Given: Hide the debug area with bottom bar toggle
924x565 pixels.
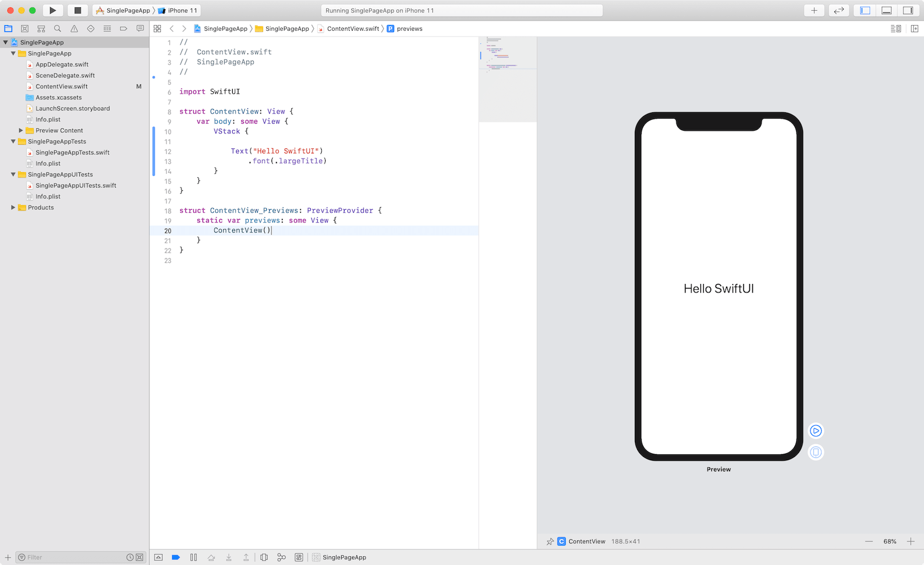Looking at the screenshot, I should point(159,558).
